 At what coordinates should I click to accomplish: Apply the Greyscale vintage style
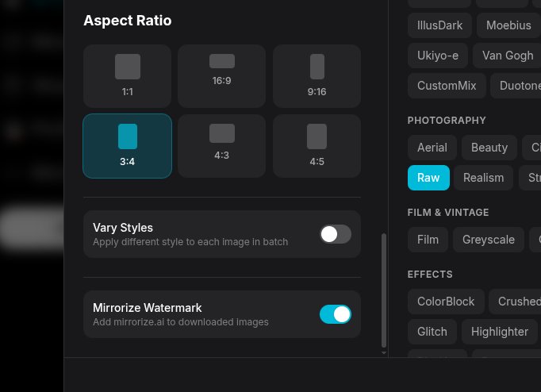pos(489,240)
